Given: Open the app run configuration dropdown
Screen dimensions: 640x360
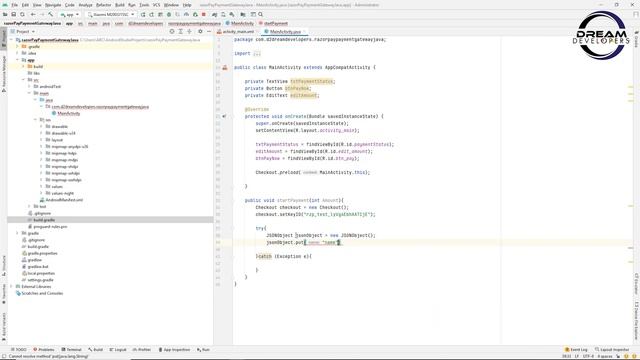Looking at the screenshot, I should pos(69,14).
